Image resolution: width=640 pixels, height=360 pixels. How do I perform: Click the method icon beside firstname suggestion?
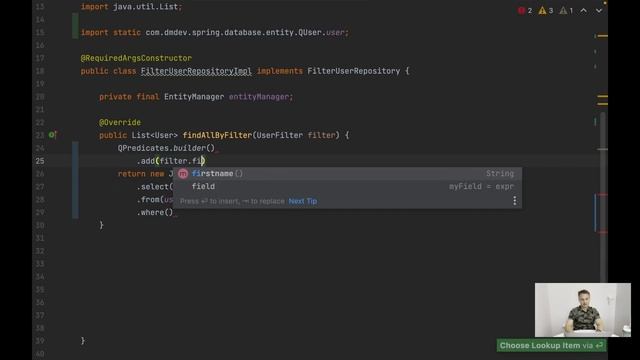coord(183,173)
